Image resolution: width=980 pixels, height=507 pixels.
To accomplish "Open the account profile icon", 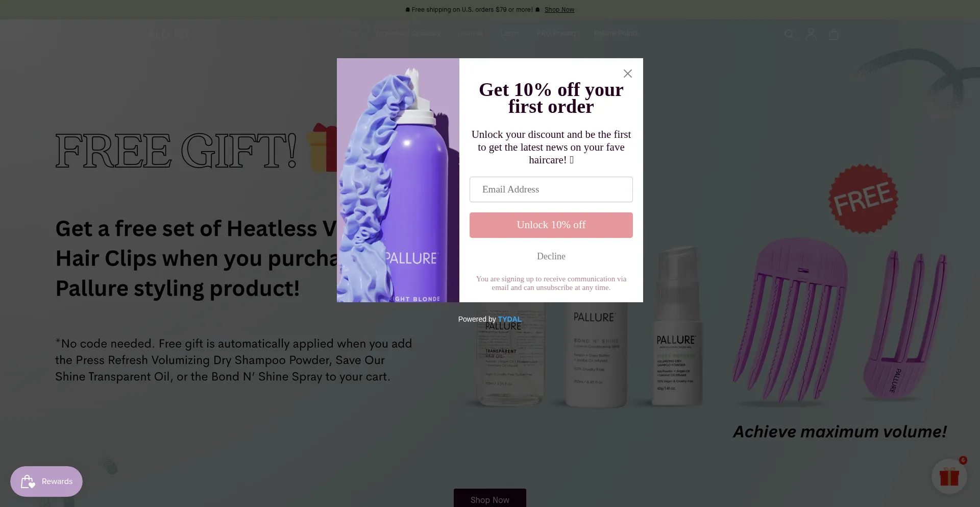I will (811, 34).
